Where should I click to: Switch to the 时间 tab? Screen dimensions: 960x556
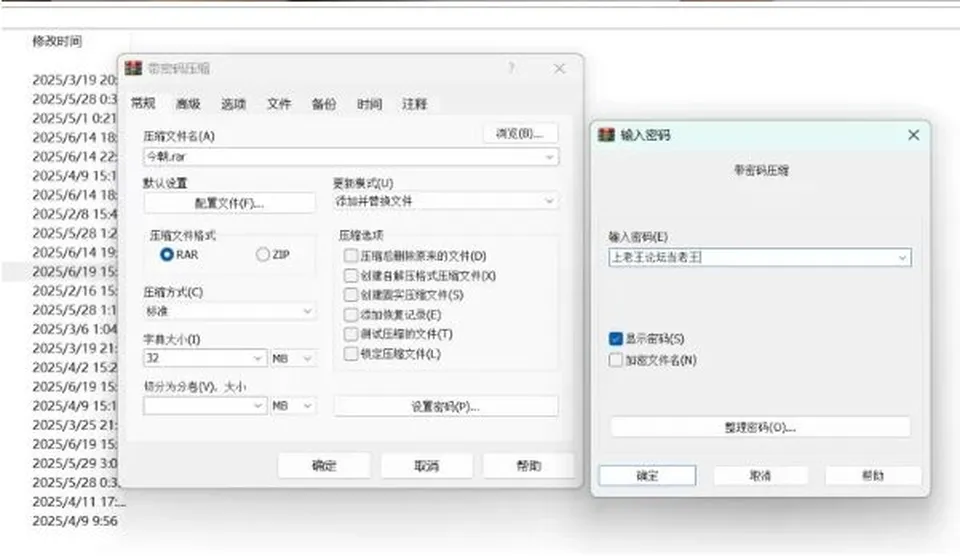(x=369, y=104)
